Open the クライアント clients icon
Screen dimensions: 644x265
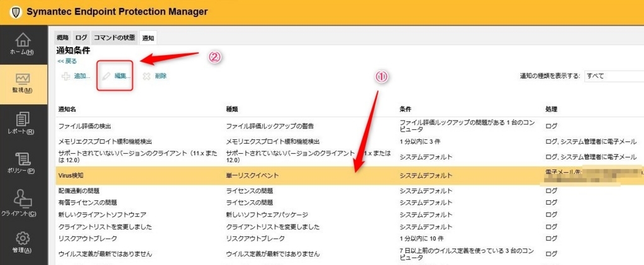[23, 198]
